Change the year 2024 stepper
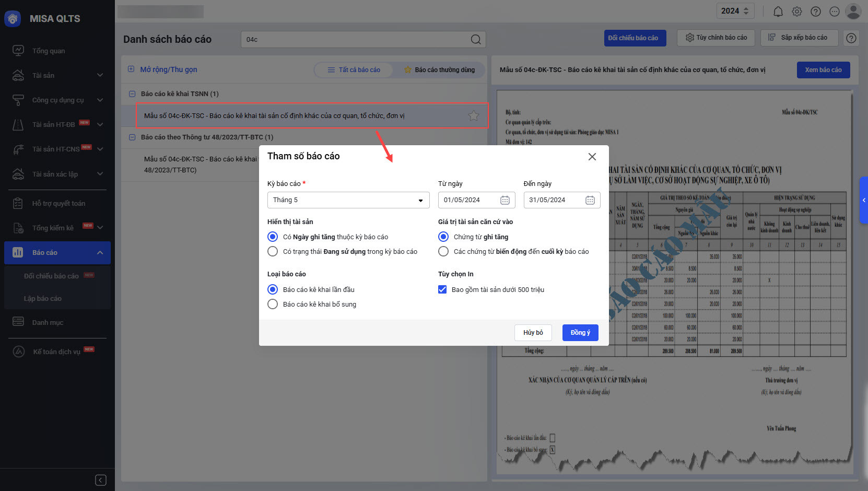 746,11
